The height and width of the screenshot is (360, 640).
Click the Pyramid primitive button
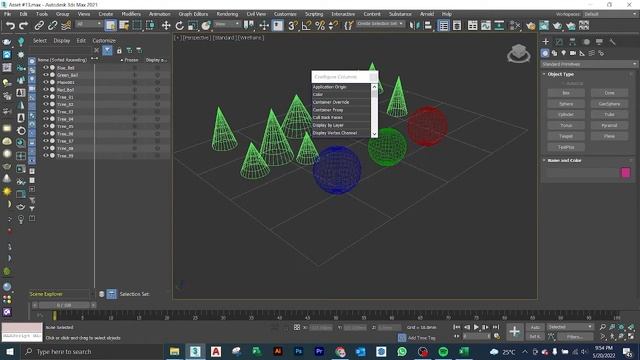click(x=609, y=125)
